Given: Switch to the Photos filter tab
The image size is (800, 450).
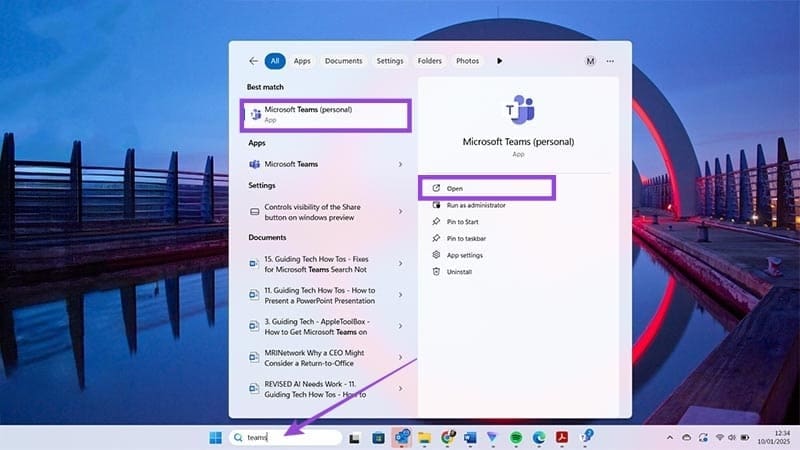Looking at the screenshot, I should coord(467,61).
